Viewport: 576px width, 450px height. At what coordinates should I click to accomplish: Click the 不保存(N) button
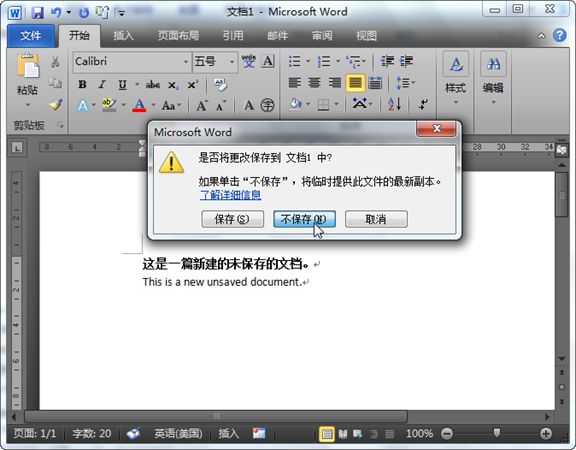pos(304,219)
